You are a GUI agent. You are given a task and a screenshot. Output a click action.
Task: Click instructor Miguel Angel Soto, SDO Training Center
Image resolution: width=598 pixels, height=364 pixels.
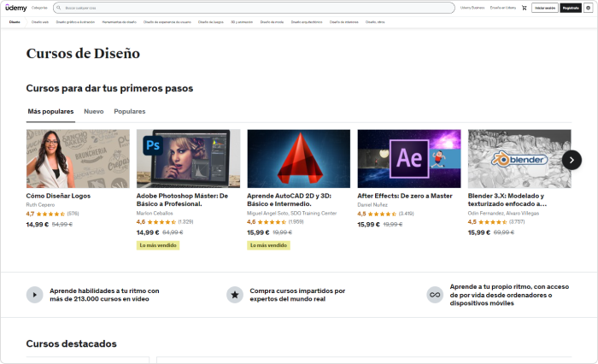tap(292, 214)
